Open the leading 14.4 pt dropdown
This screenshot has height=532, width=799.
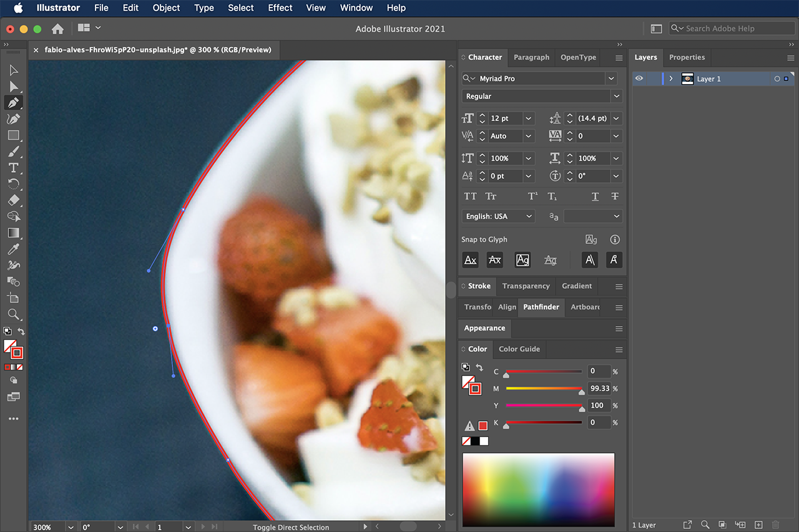(616, 118)
